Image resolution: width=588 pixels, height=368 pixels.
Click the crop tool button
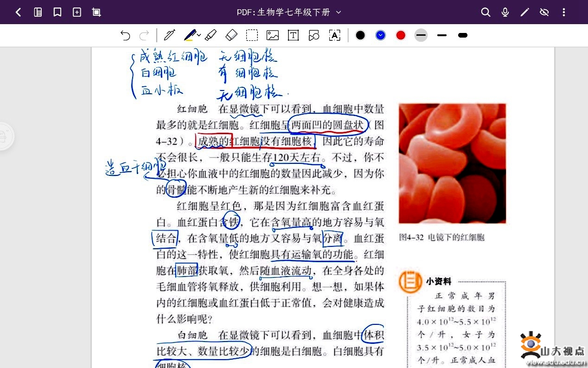point(96,12)
